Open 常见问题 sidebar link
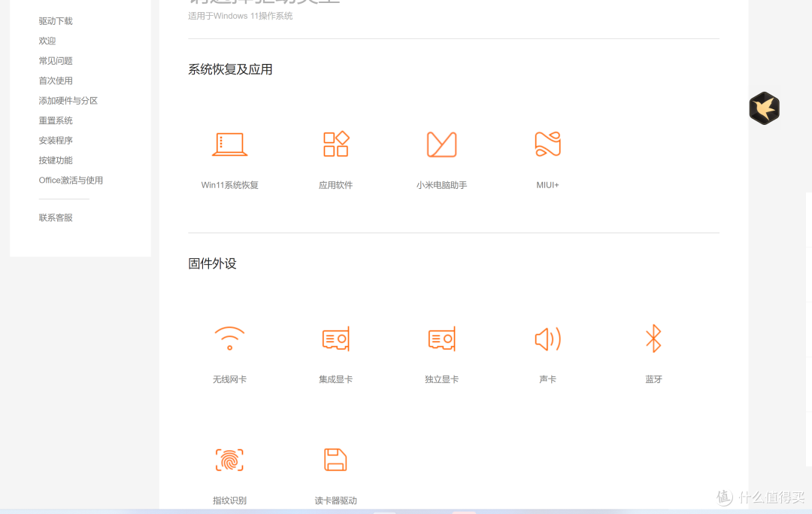 56,61
